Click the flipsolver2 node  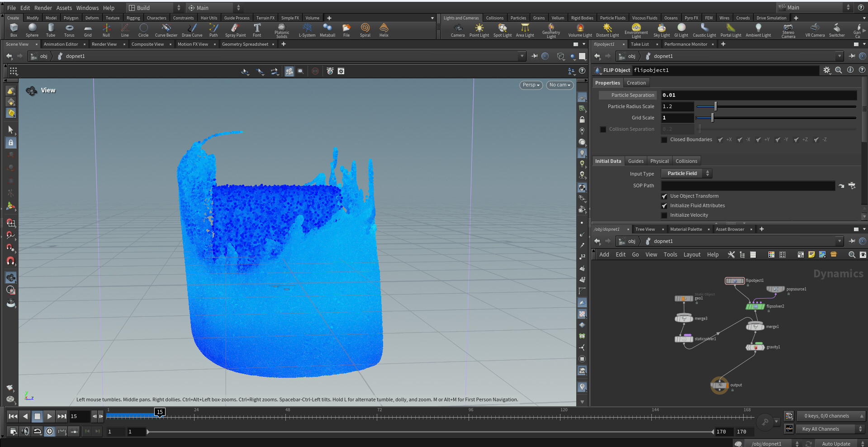(x=755, y=306)
